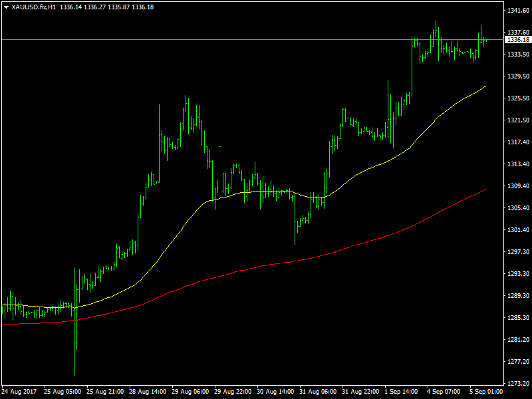
Task: Click the 1305.40 price scale label
Action: point(518,208)
